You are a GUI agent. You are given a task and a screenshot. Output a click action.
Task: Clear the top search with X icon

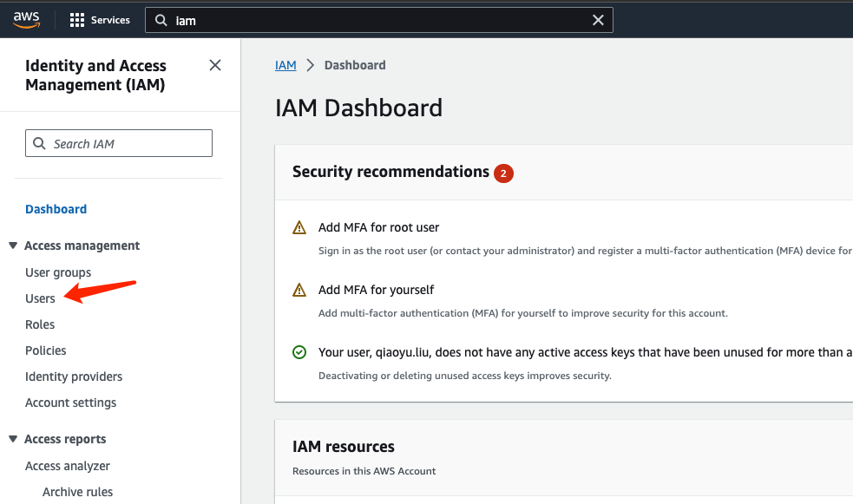598,20
